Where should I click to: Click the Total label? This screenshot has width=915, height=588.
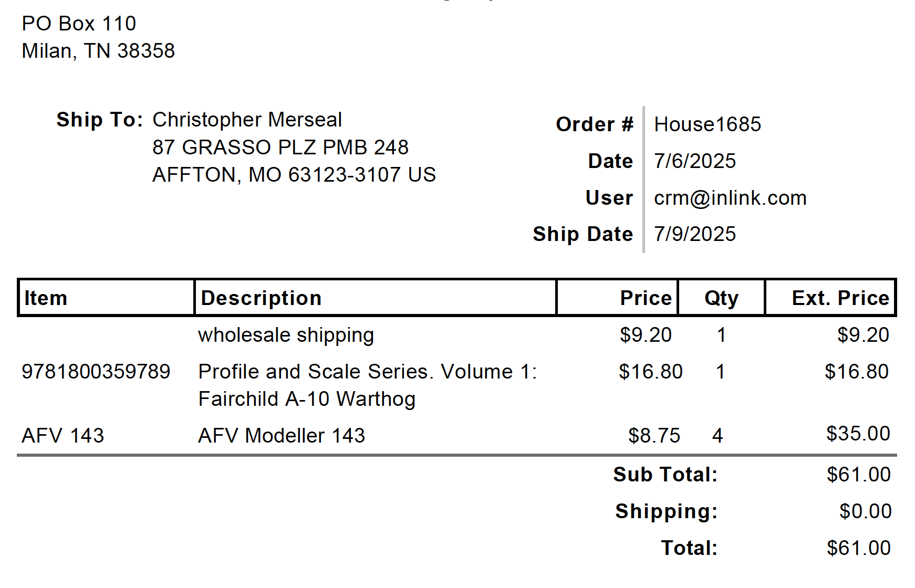click(689, 548)
